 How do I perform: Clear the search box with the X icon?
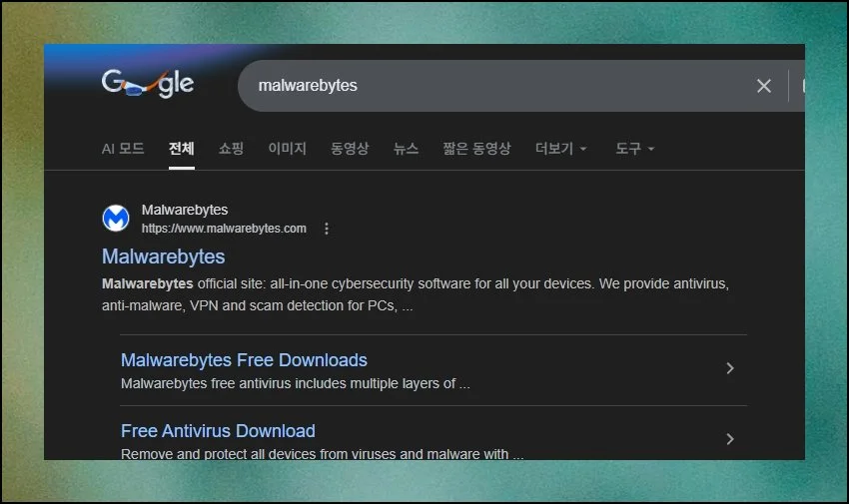point(764,86)
